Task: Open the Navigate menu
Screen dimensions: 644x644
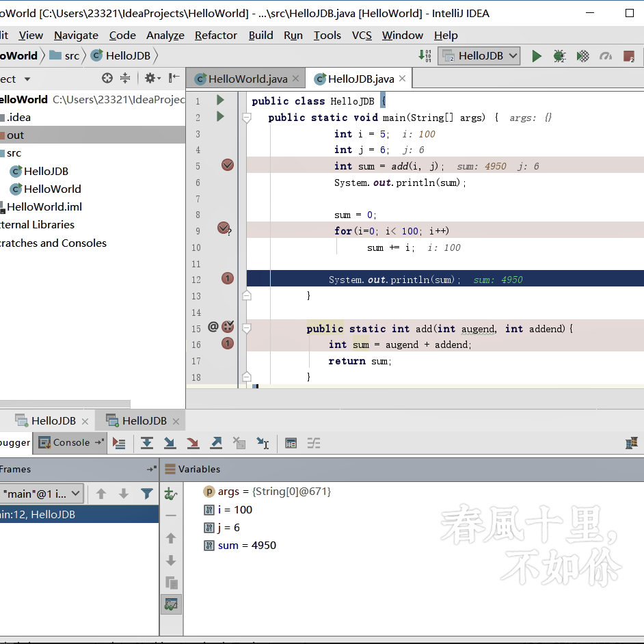Action: (76, 36)
